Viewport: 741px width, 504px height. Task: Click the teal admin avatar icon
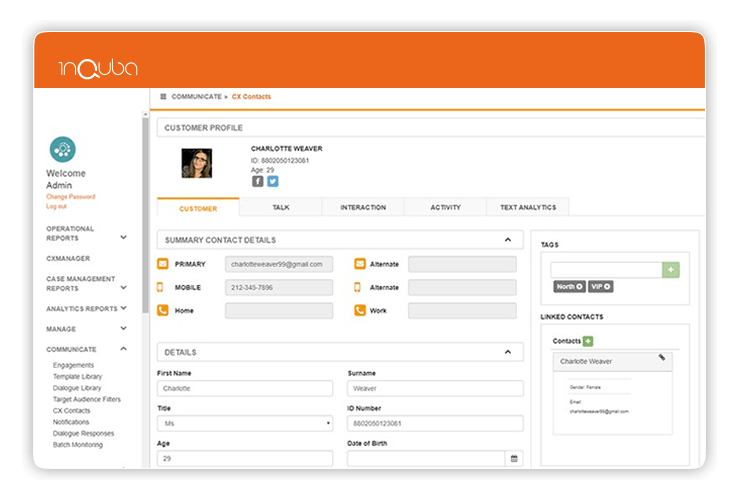click(62, 149)
